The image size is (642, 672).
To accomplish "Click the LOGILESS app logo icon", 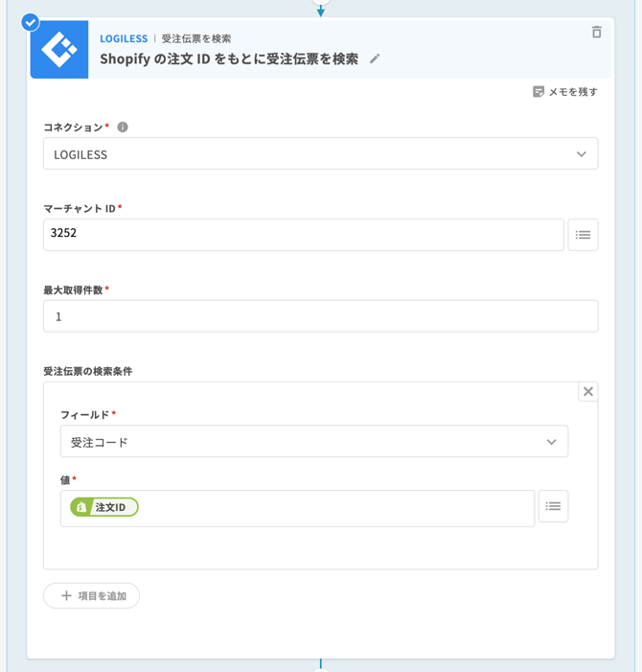I will tap(59, 50).
